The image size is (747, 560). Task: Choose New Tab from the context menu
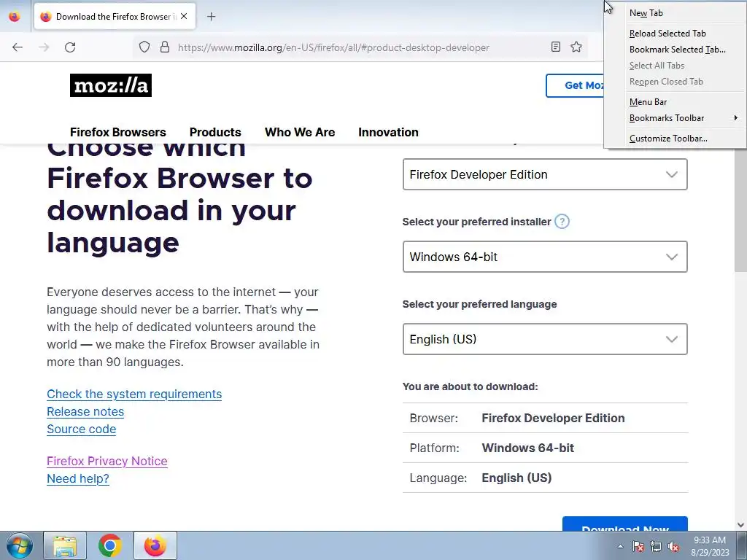coord(675,13)
